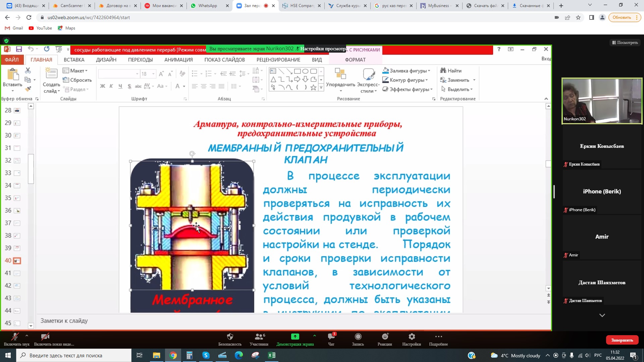The image size is (644, 362).
Task: Click the Zoom Security shield icon
Action: pyautogui.click(x=230, y=337)
